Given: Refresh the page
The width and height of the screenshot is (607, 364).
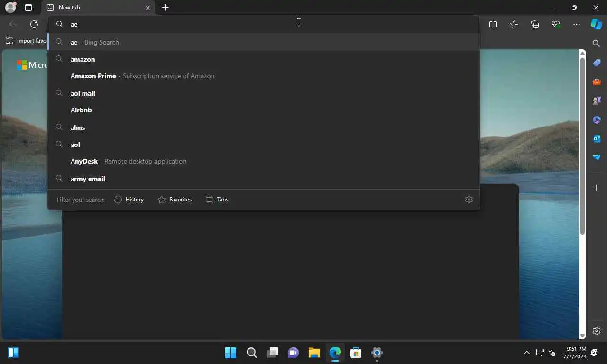Looking at the screenshot, I should [34, 24].
